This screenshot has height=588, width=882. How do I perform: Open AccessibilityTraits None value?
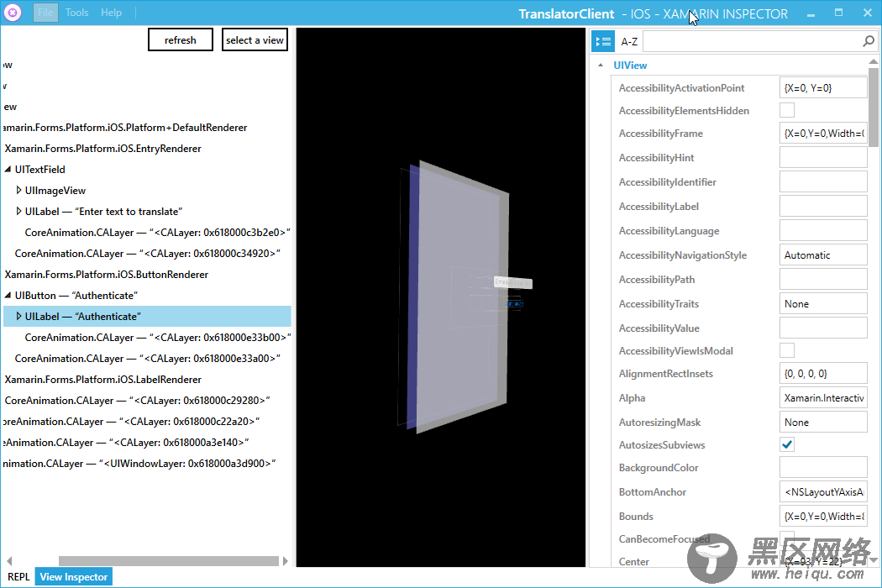(823, 304)
